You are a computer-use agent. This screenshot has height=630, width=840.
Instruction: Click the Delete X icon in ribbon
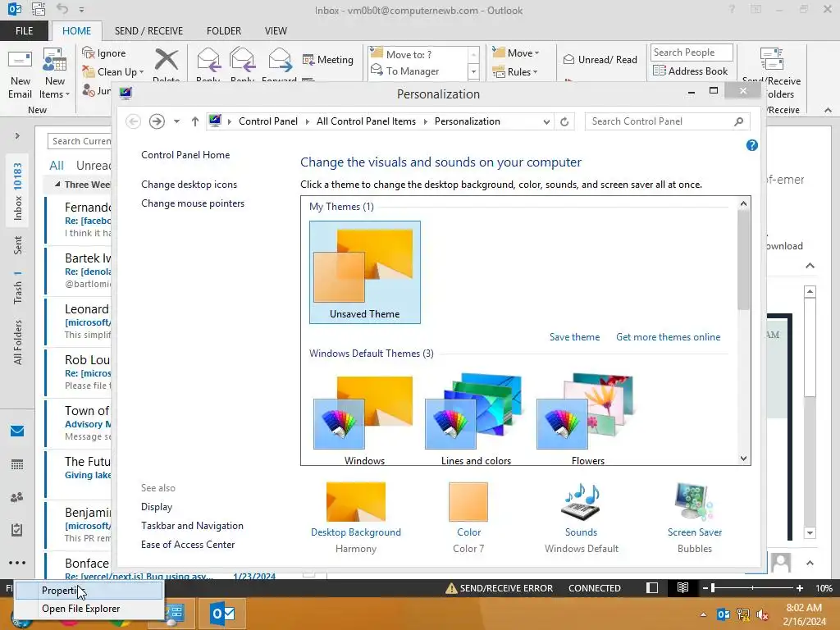coord(166,59)
